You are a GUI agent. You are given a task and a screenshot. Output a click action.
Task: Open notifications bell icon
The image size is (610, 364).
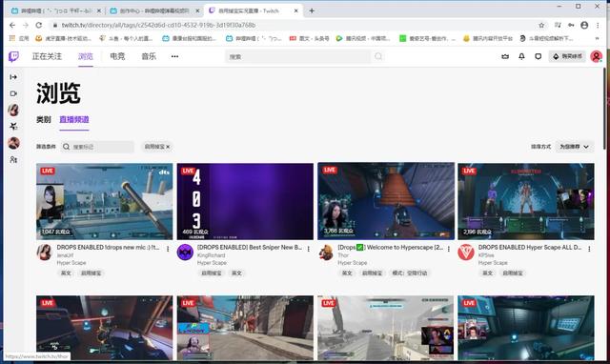click(x=521, y=57)
